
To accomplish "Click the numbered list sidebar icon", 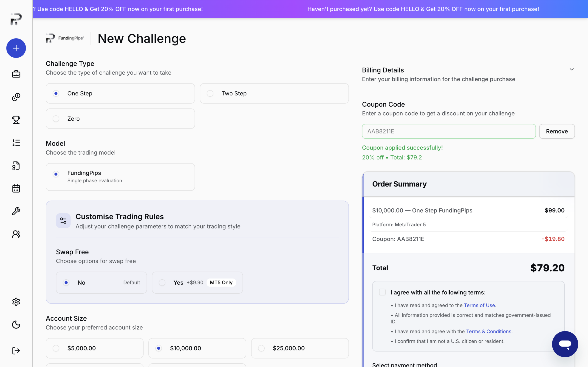I will coord(16,143).
